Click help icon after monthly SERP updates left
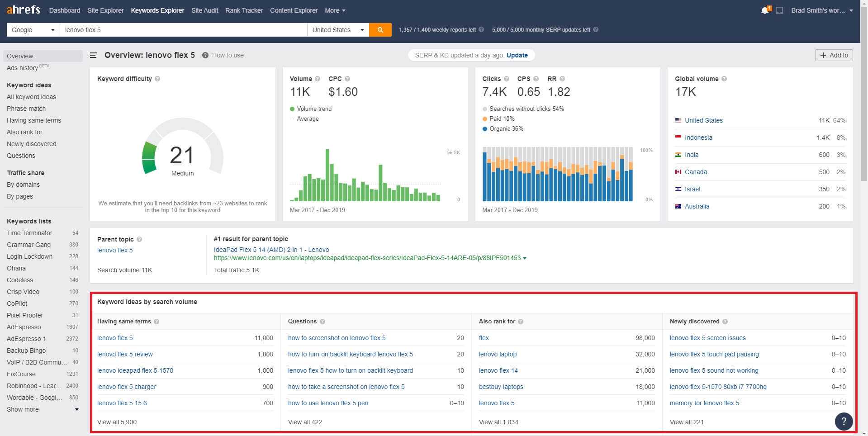Viewport: 868px width, 436px height. click(596, 29)
